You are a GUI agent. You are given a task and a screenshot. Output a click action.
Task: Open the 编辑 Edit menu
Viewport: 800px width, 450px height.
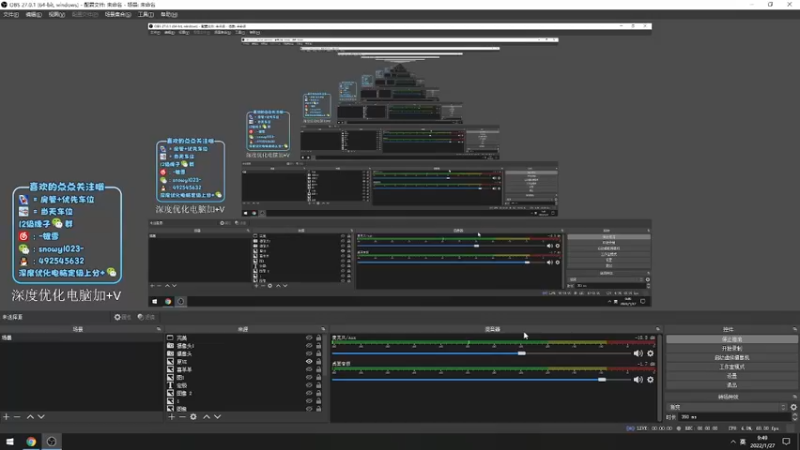(x=34, y=15)
